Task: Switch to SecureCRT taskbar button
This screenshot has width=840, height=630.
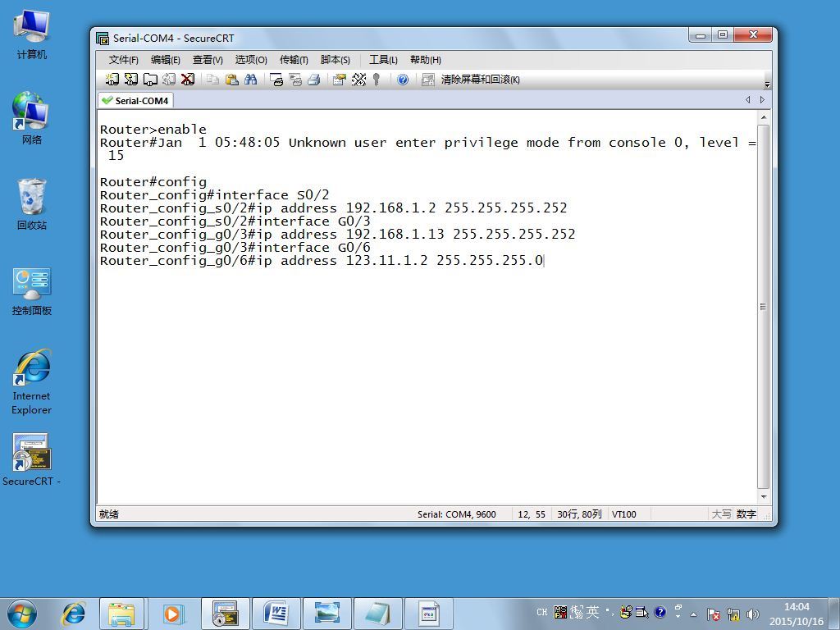Action: [225, 614]
